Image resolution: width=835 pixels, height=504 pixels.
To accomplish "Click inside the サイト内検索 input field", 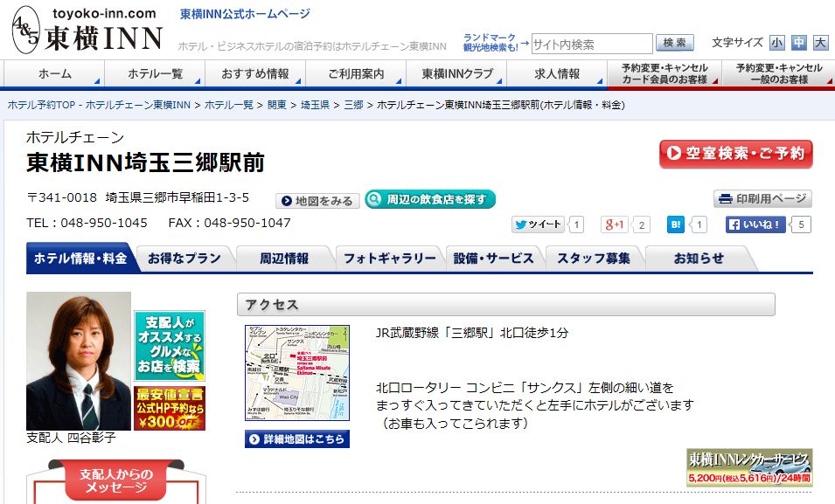I will (x=592, y=45).
